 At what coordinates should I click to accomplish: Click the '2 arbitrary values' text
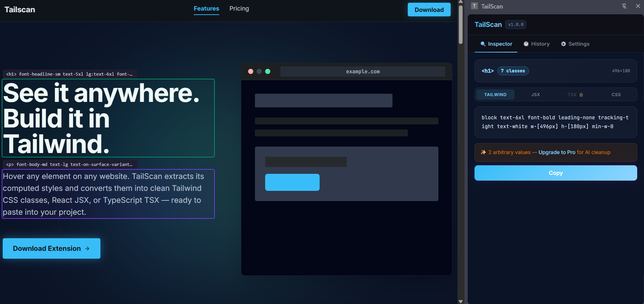tap(509, 152)
